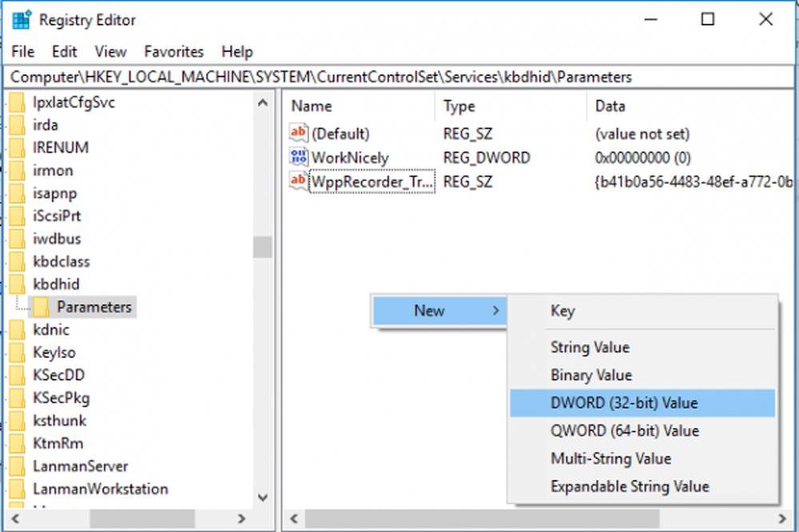The height and width of the screenshot is (532, 799).
Task: Select the kdnic key in the tree
Action: click(51, 330)
